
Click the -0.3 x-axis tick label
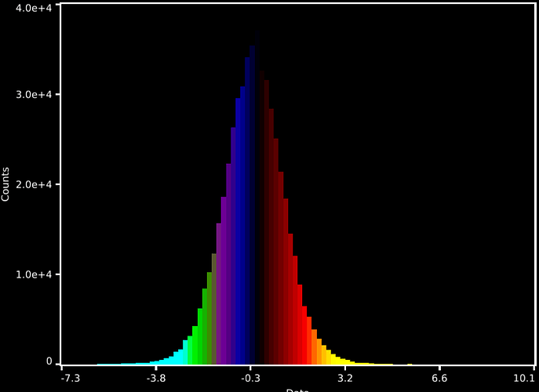[x=250, y=379]
